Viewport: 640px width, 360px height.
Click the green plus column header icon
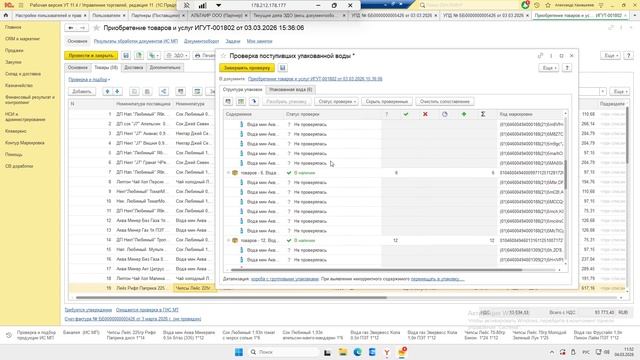coord(464,114)
